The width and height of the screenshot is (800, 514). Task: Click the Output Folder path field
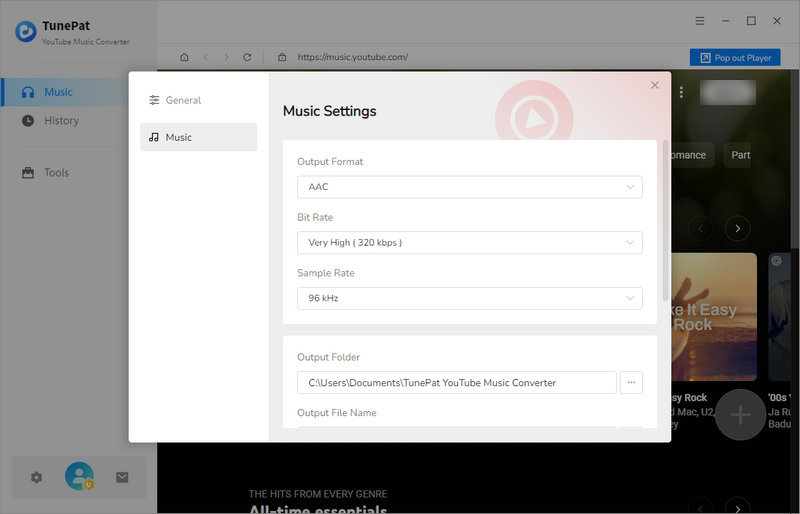[457, 382]
